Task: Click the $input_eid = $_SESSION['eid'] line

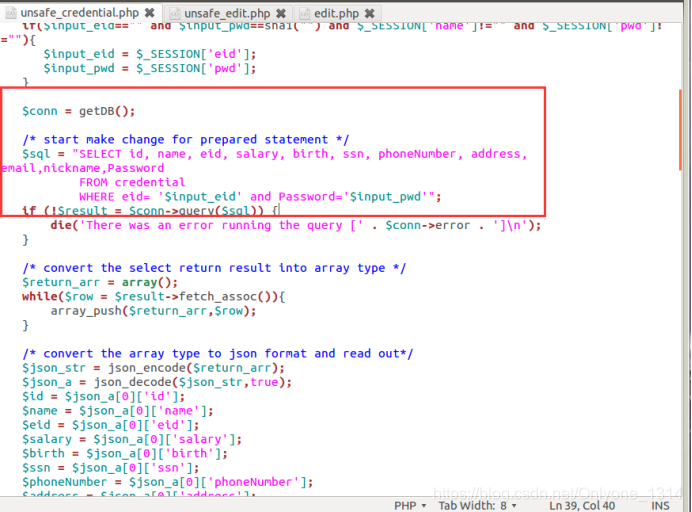Action: (x=150, y=54)
